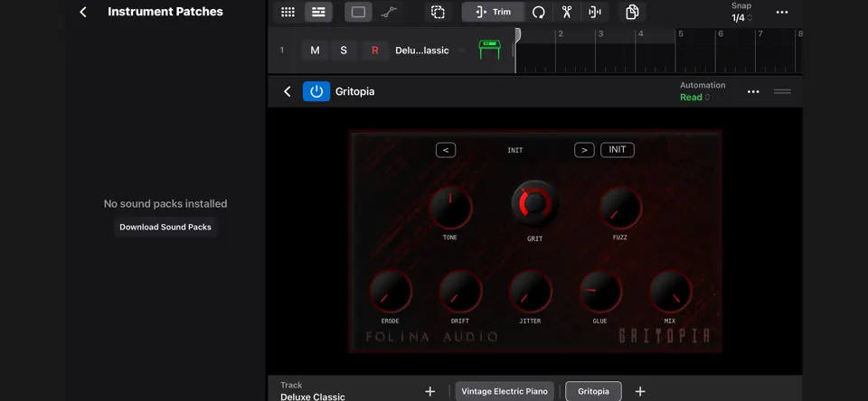Open the Snap 1/4 value dropdown

tap(741, 18)
